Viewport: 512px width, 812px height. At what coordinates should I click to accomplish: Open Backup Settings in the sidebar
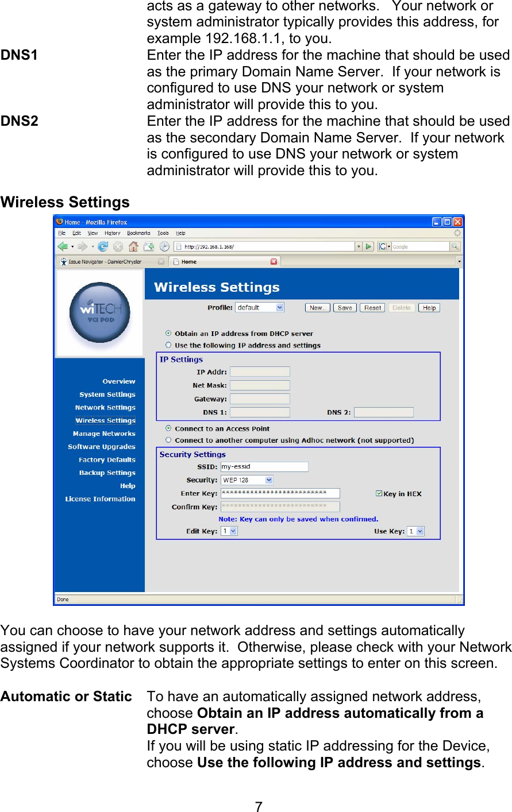point(107,473)
